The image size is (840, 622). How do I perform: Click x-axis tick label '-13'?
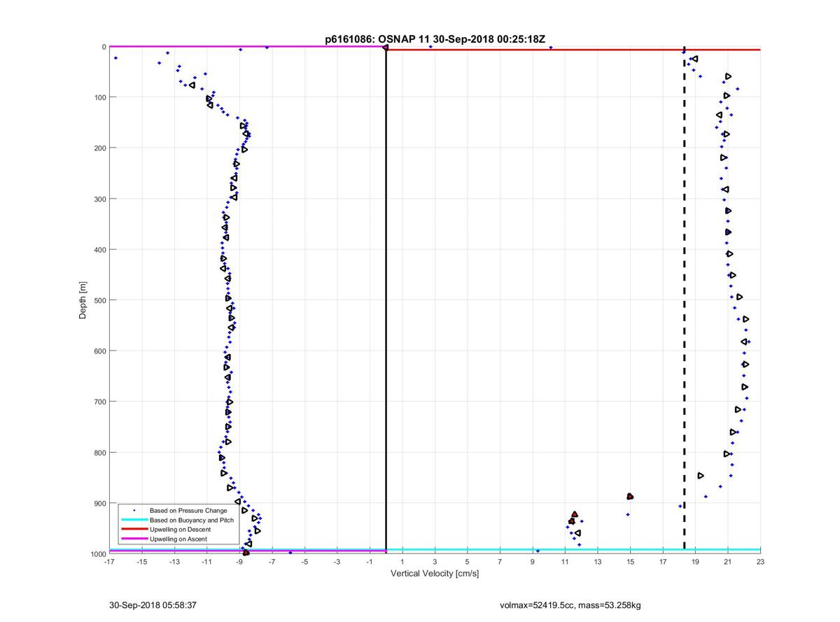coord(174,561)
